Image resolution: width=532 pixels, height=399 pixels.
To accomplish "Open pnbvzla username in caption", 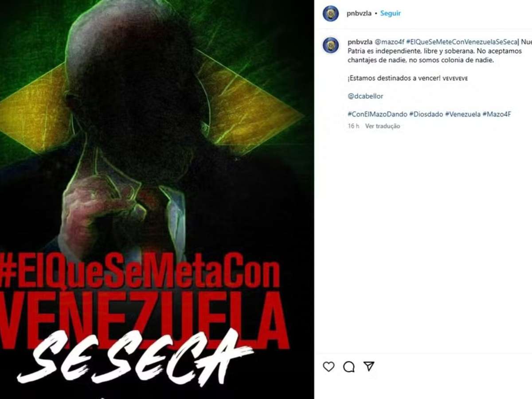I will coord(360,42).
